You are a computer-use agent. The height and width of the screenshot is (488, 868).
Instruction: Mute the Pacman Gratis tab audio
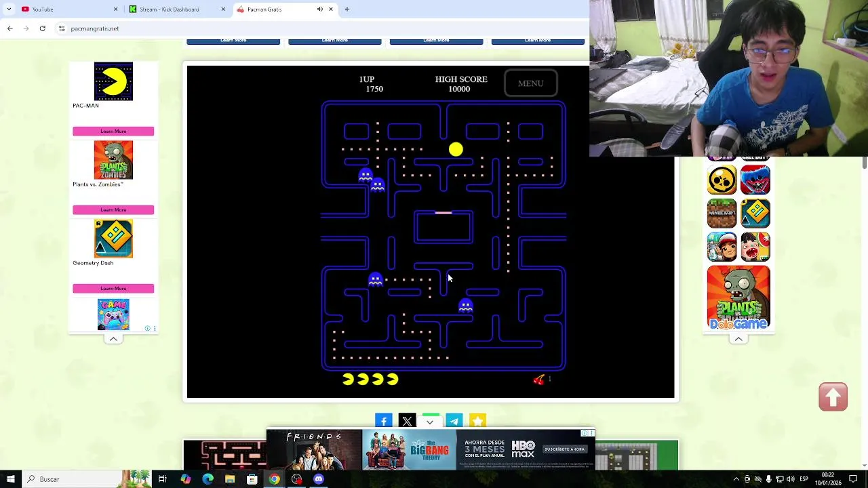click(x=320, y=9)
